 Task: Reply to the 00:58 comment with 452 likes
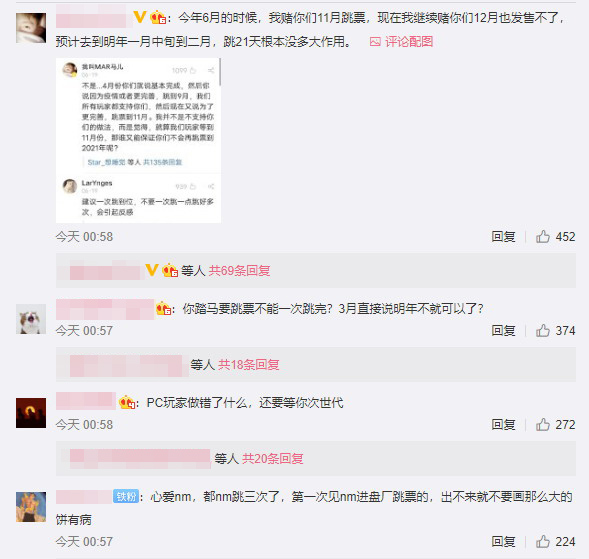click(x=503, y=237)
